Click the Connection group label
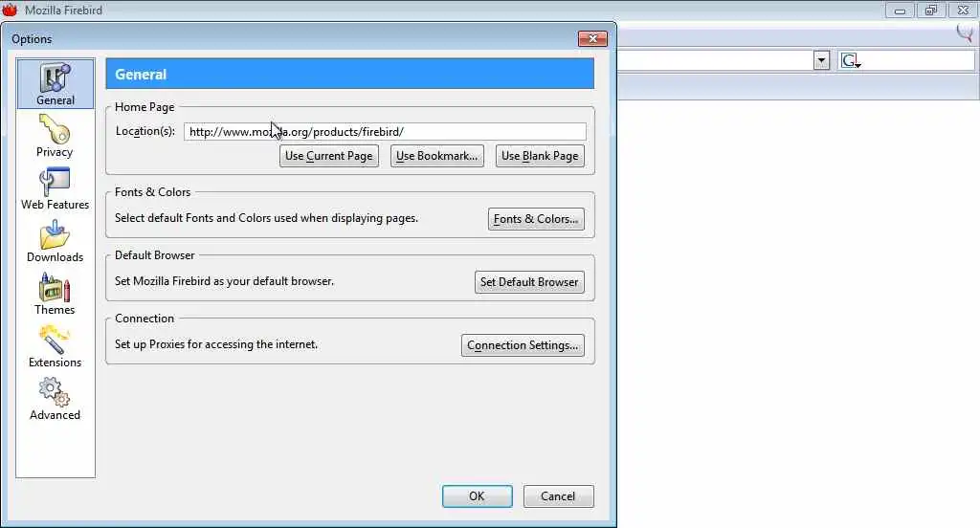The height and width of the screenshot is (528, 980). 145,319
